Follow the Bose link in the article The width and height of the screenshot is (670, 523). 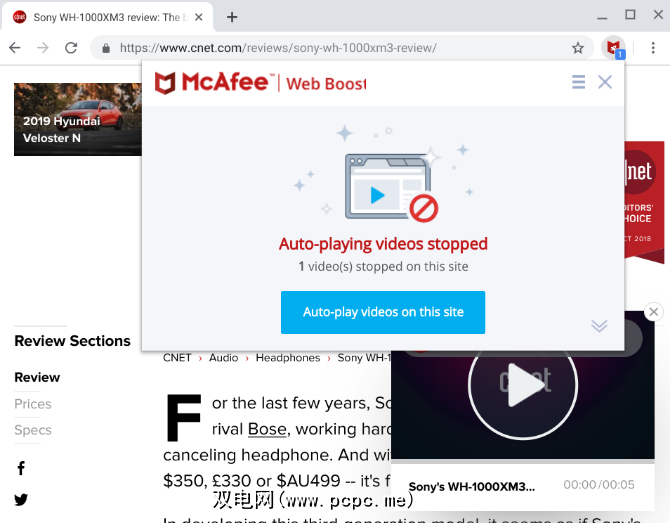pos(267,429)
